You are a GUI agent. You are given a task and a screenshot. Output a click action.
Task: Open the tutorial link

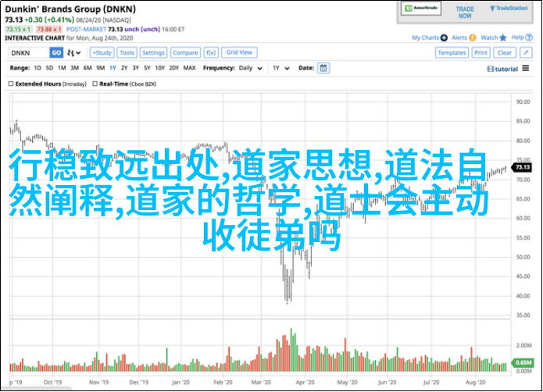click(502, 69)
